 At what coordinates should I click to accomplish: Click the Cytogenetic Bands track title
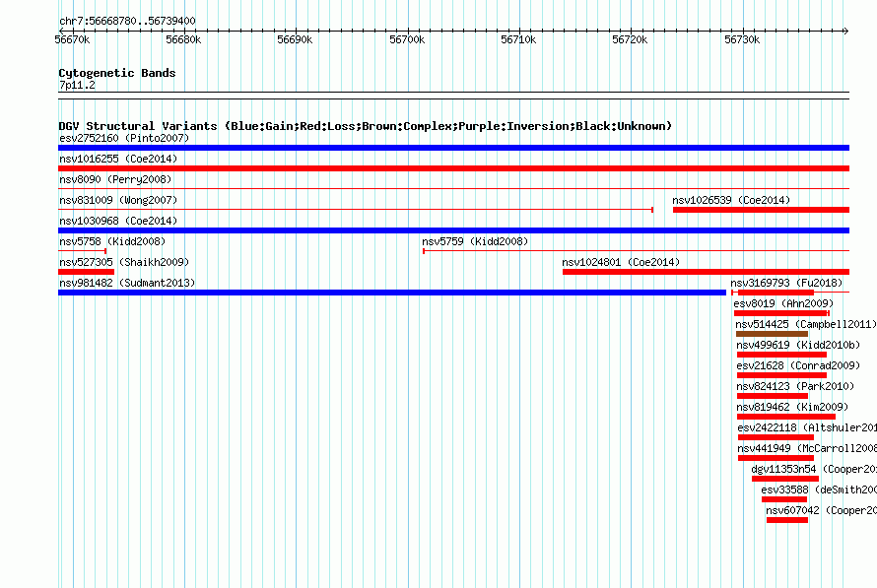(117, 73)
